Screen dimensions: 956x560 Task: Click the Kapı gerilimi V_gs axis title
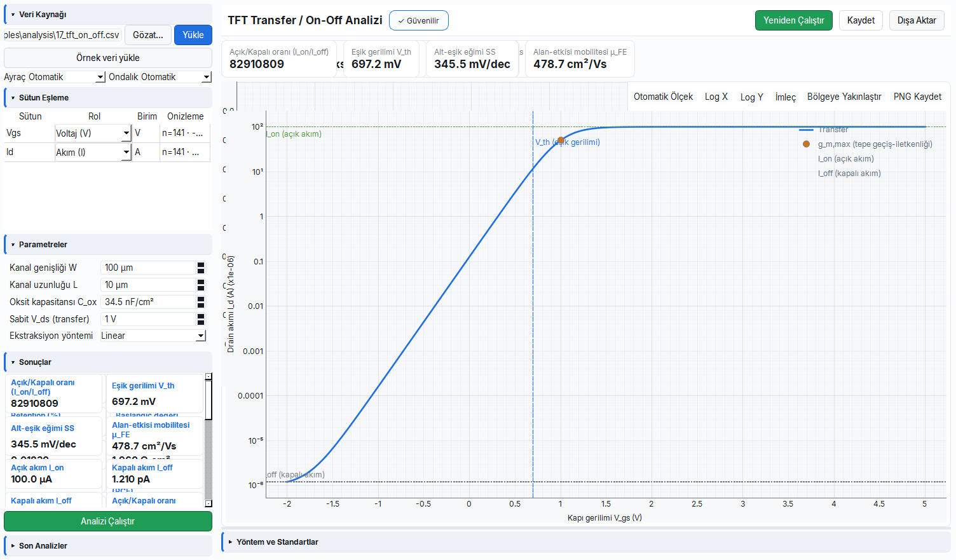[604, 518]
